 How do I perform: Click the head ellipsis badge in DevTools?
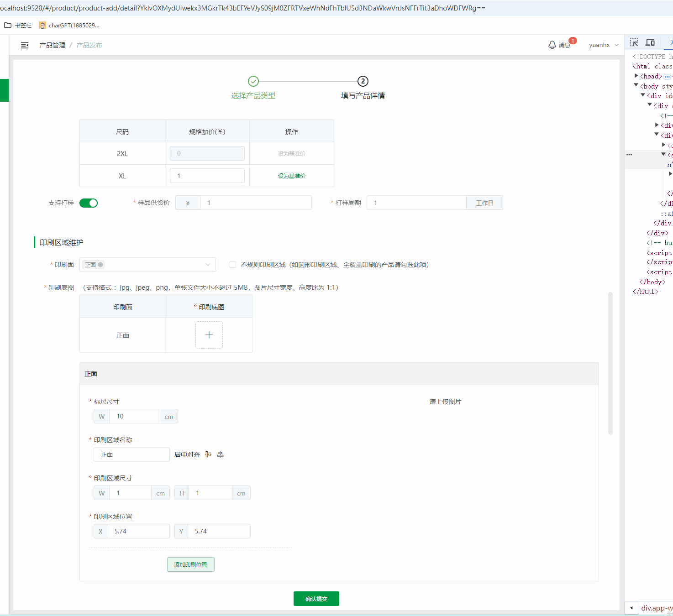click(667, 77)
